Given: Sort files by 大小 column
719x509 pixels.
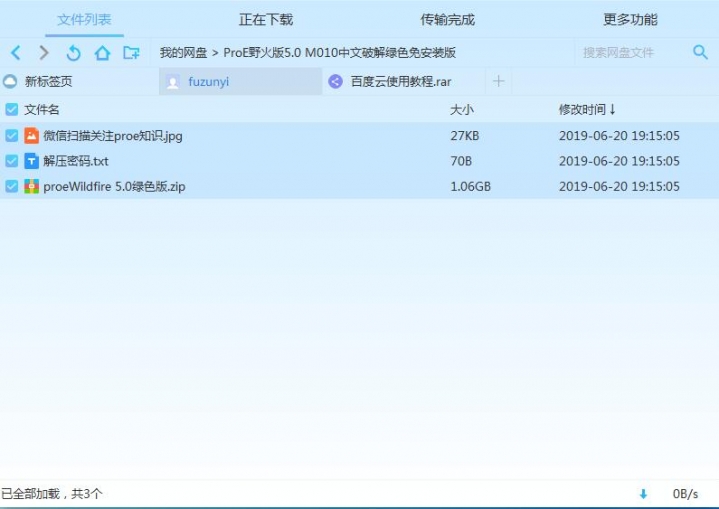Looking at the screenshot, I should [462, 109].
